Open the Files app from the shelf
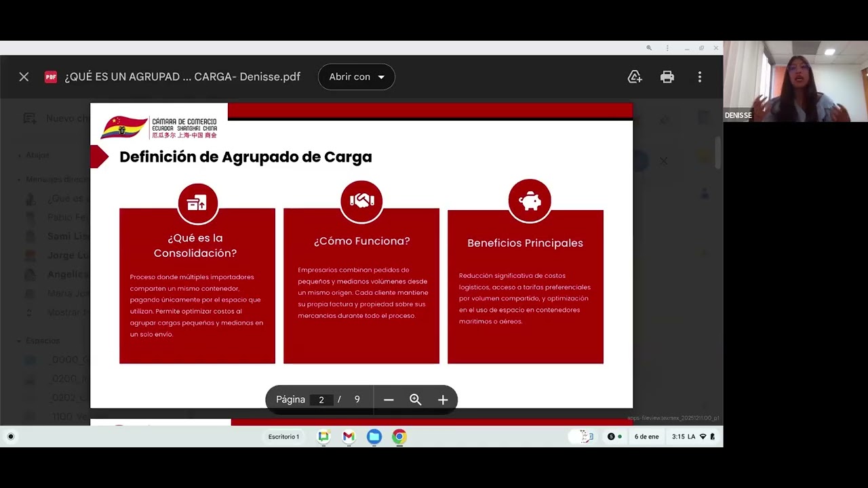The width and height of the screenshot is (868, 488). coord(374,436)
